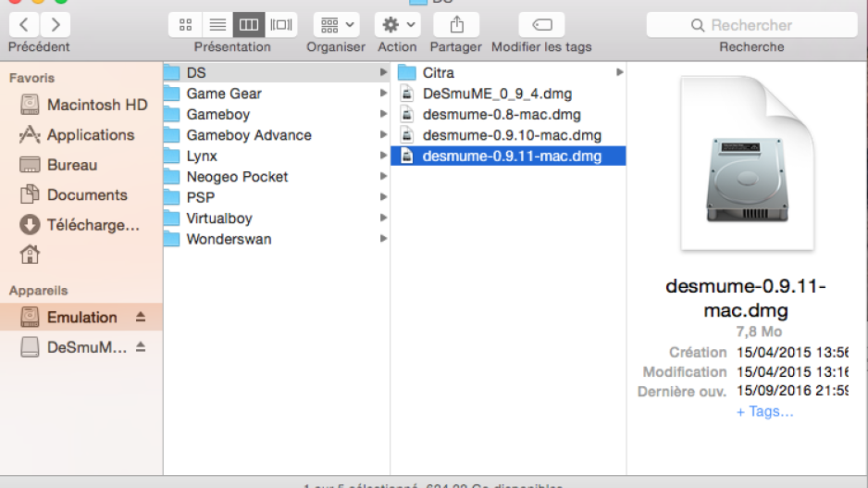Open Macintosh HD in the sidebar

click(x=83, y=105)
